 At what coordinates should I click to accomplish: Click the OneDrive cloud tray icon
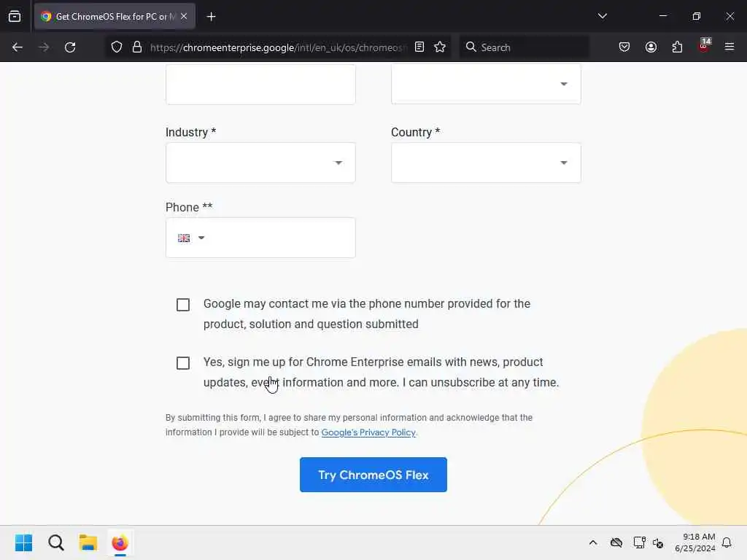coord(616,542)
